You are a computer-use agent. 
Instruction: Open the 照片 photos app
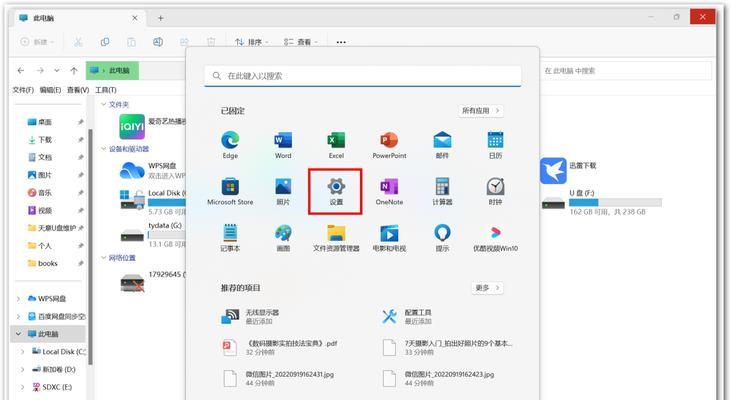[283, 192]
